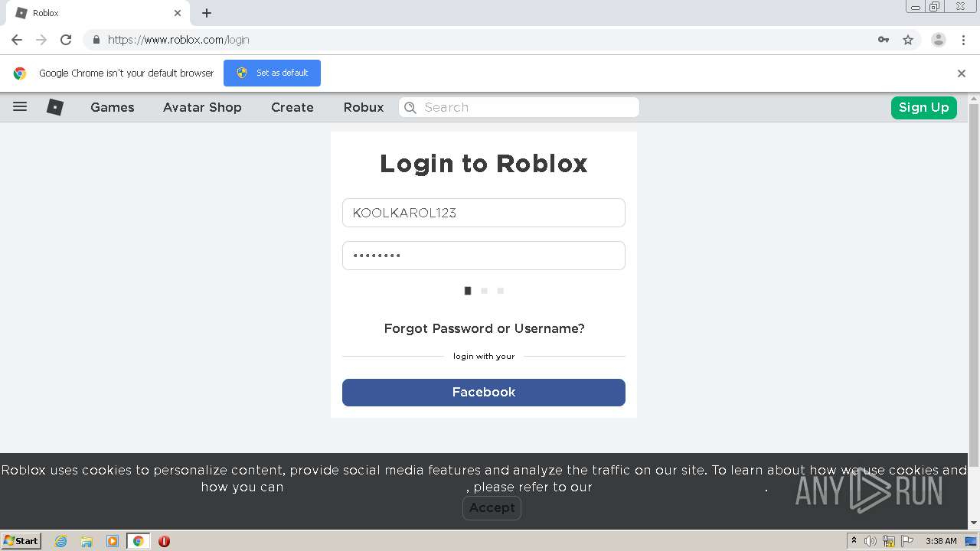This screenshot has width=980, height=551.
Task: Open the taskbar file explorer folder
Action: (x=87, y=541)
